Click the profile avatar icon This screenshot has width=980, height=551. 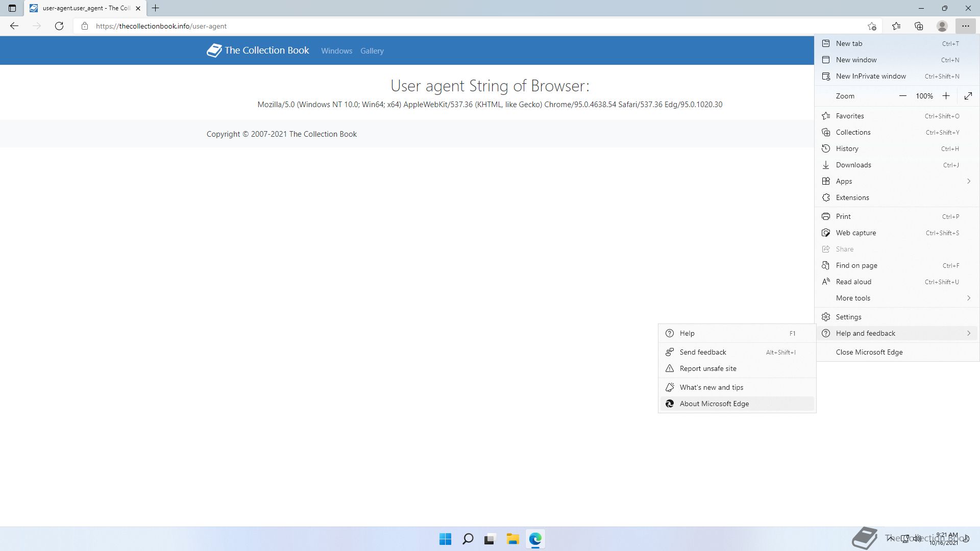[942, 26]
